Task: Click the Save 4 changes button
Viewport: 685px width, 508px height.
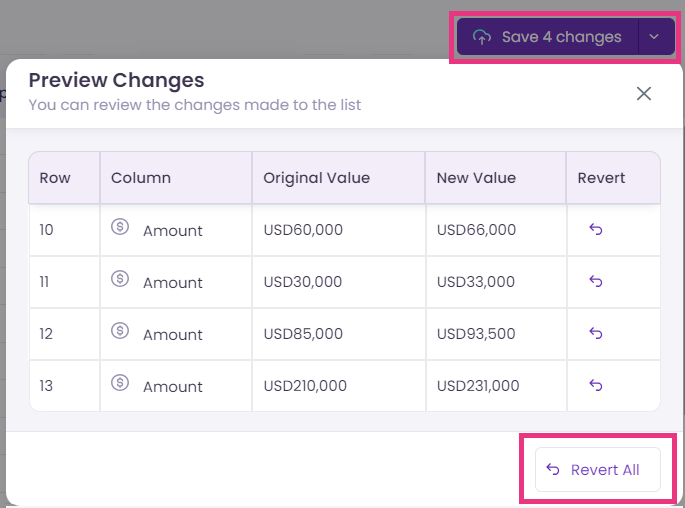Action: click(547, 37)
